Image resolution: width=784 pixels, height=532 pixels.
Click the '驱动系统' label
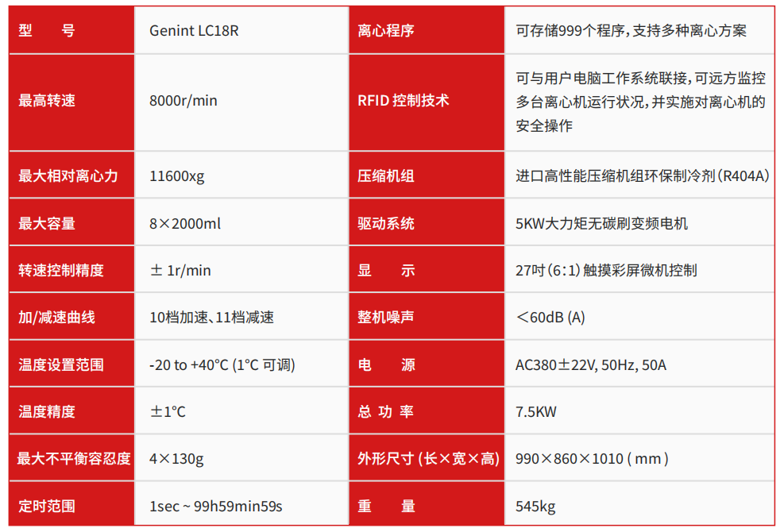(x=386, y=223)
